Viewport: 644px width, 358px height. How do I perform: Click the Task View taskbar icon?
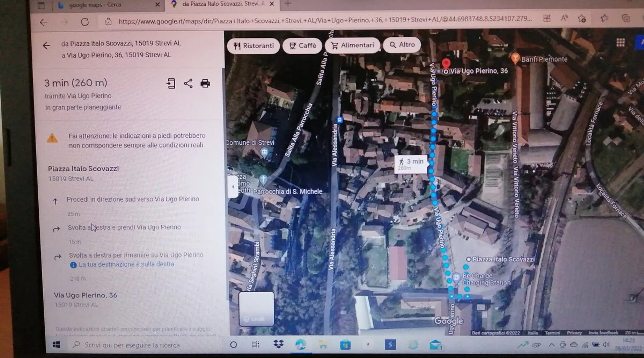[255, 344]
